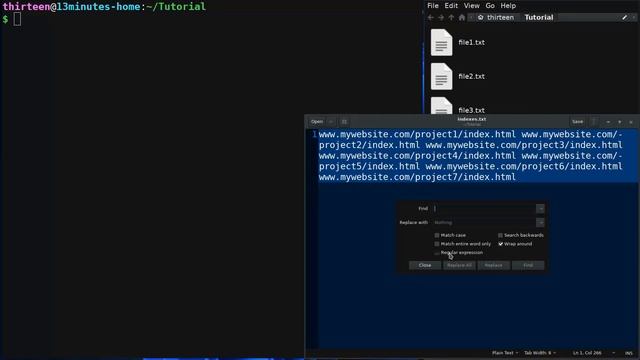The width and height of the screenshot is (640, 360).
Task: Click new-document icon in editor header
Action: [344, 122]
